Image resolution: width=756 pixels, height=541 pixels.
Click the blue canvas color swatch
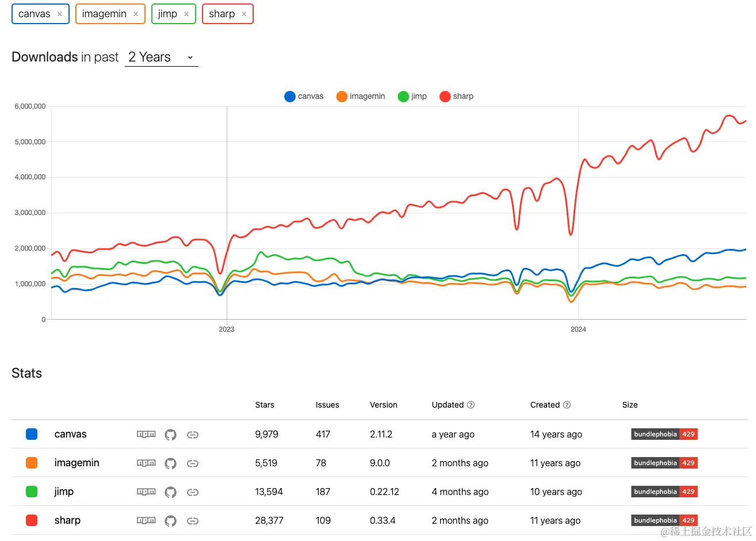(x=32, y=434)
